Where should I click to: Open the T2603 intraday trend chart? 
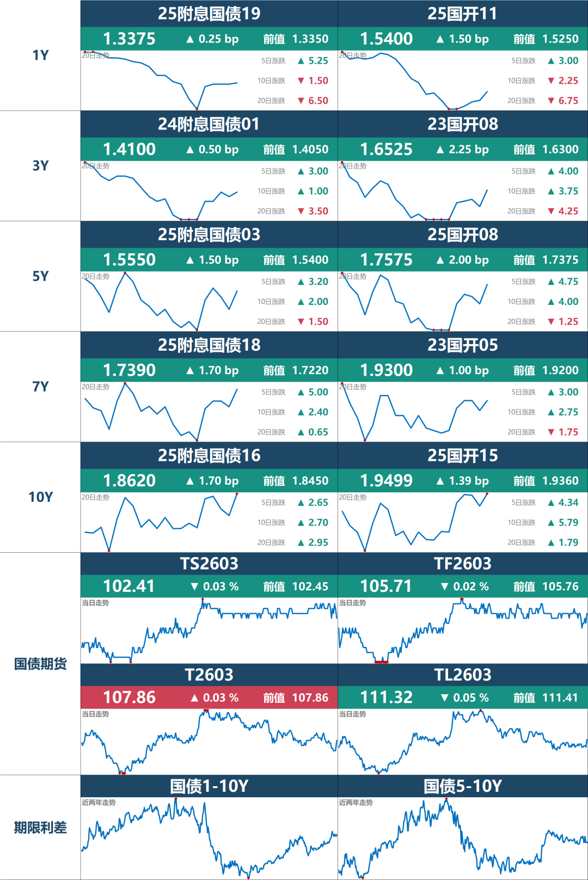[x=209, y=741]
